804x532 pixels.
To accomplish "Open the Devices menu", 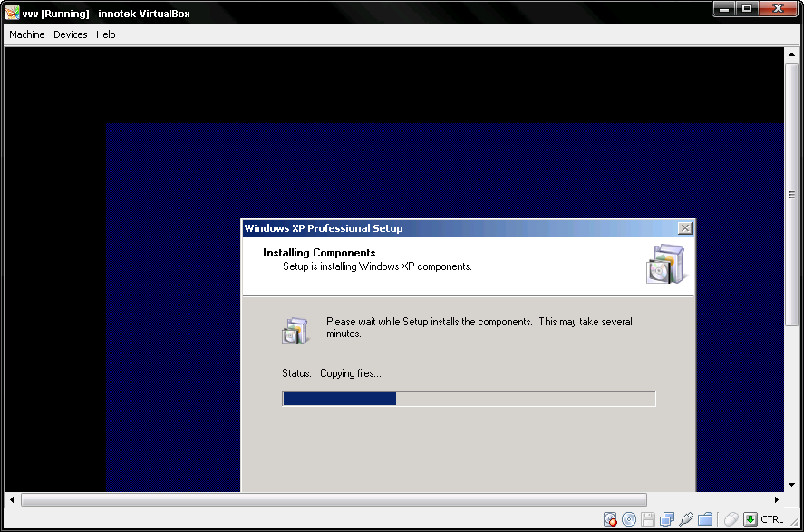I will [70, 34].
